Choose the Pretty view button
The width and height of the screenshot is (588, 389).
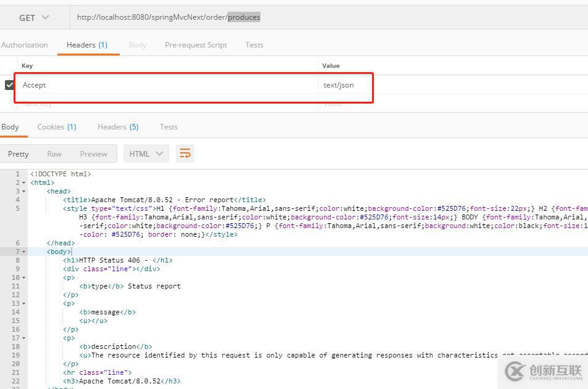click(18, 154)
